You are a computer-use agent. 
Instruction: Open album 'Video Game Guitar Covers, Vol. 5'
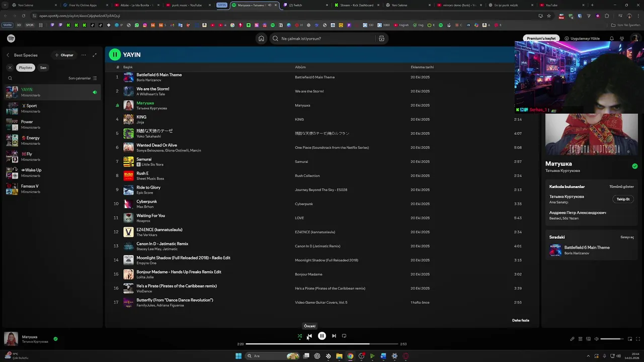pyautogui.click(x=321, y=303)
